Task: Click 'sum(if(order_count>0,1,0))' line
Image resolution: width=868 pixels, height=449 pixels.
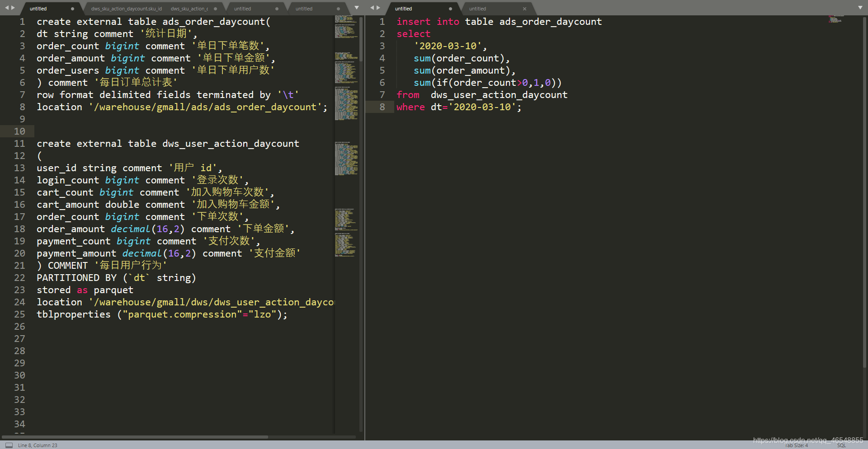Action: (x=487, y=83)
